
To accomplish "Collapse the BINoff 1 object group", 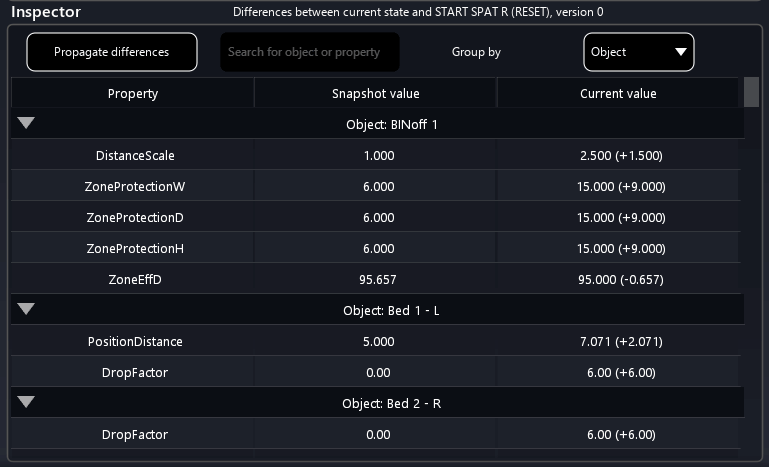I will point(26,124).
